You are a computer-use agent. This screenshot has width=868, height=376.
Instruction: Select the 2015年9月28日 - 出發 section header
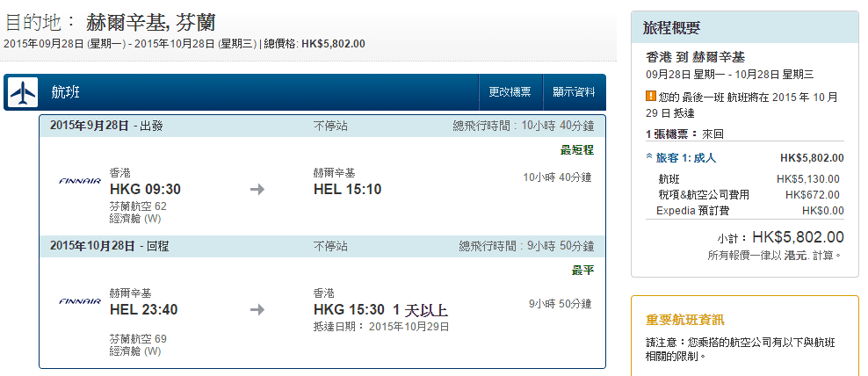click(x=106, y=126)
